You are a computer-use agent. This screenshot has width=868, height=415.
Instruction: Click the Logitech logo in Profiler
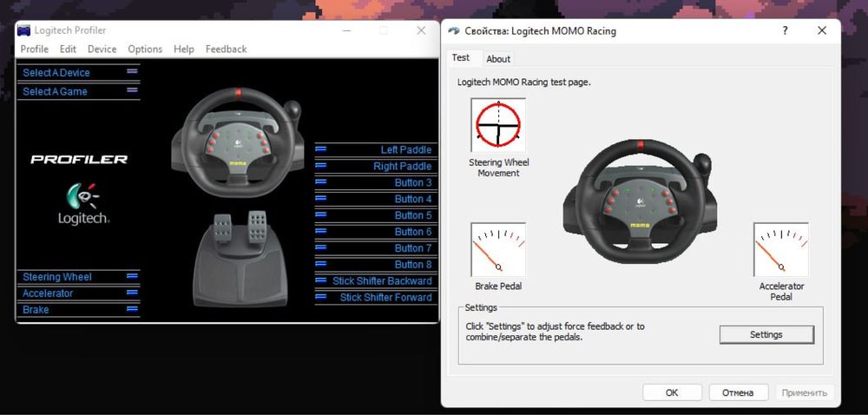point(83,204)
